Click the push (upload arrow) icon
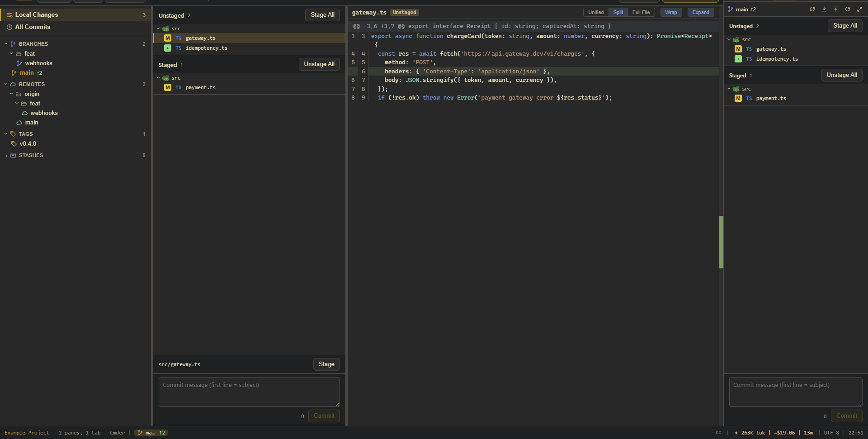The image size is (868, 439). [836, 9]
